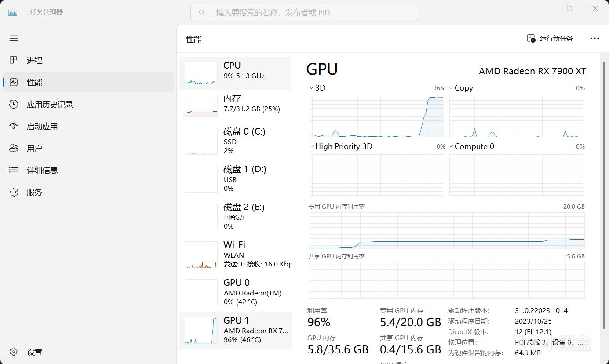Click the 服务 services puzzle icon

tap(14, 192)
